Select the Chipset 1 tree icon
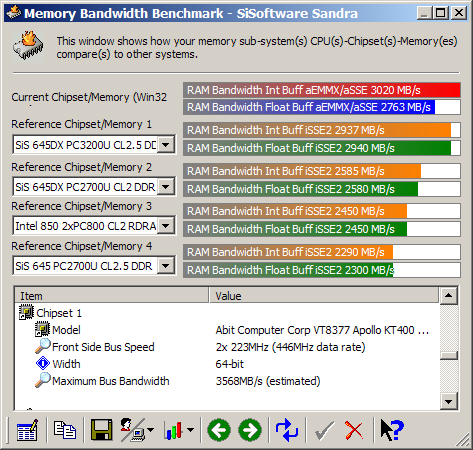The width and height of the screenshot is (473, 450). (x=26, y=313)
